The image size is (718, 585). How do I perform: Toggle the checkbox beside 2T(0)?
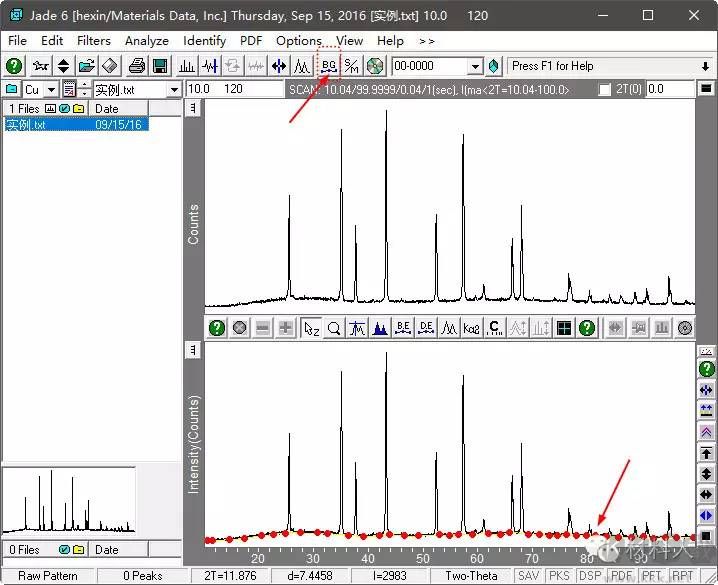click(x=604, y=90)
